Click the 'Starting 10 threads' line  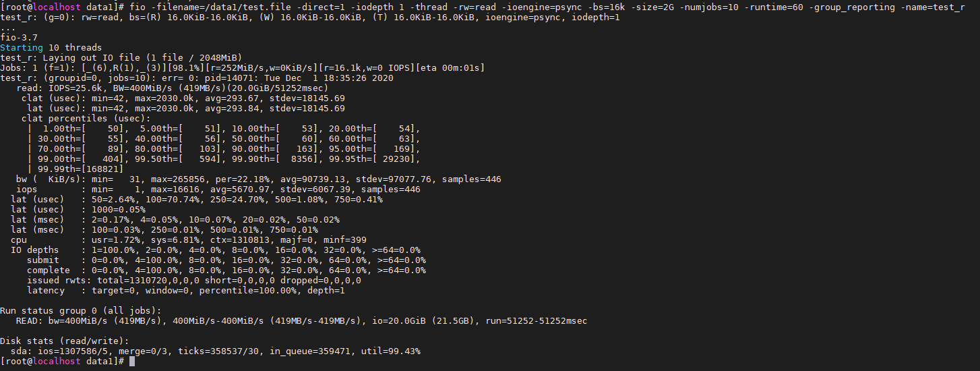51,48
